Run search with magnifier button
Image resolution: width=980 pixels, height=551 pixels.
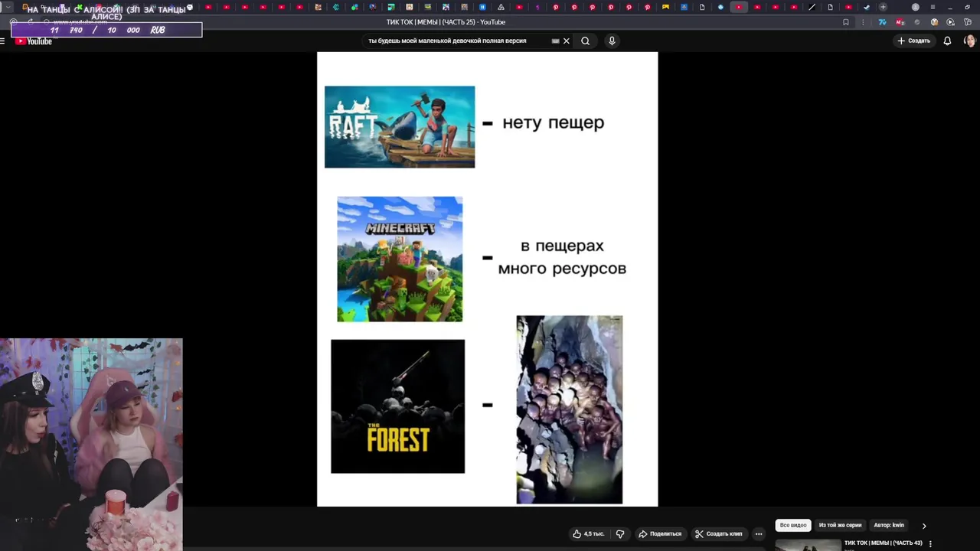586,41
